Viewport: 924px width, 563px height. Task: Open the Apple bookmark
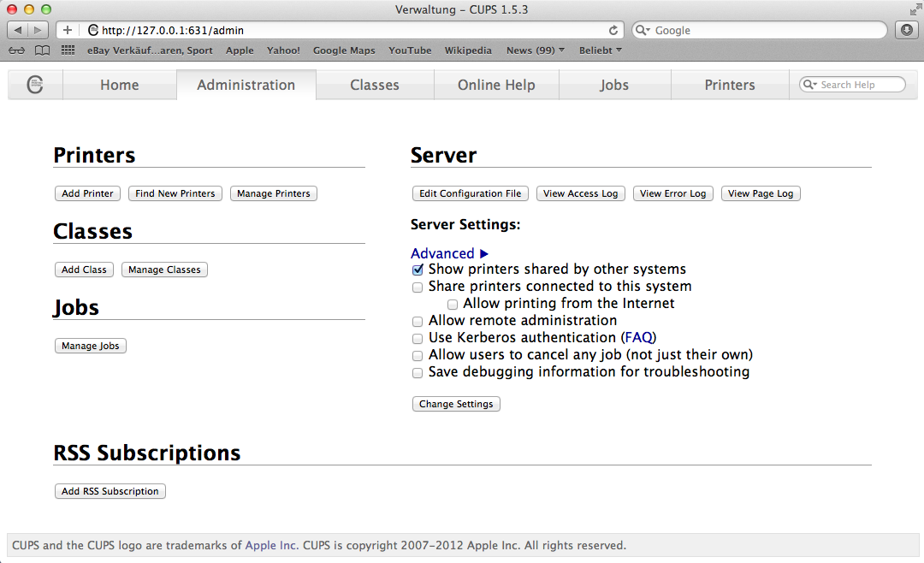[x=240, y=50]
